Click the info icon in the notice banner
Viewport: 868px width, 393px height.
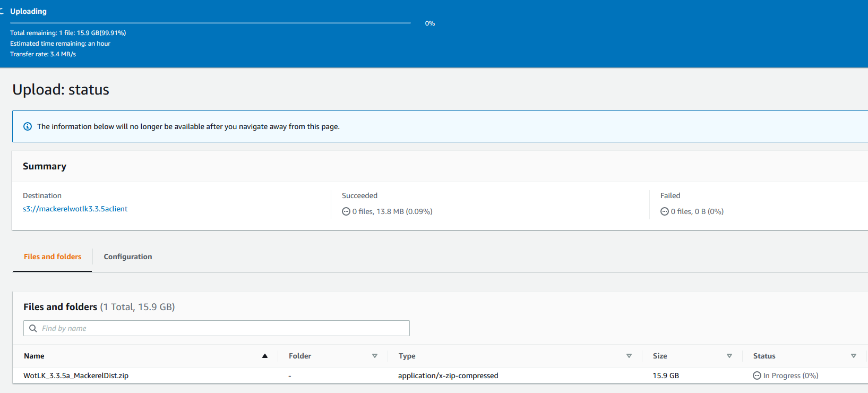[x=28, y=126]
